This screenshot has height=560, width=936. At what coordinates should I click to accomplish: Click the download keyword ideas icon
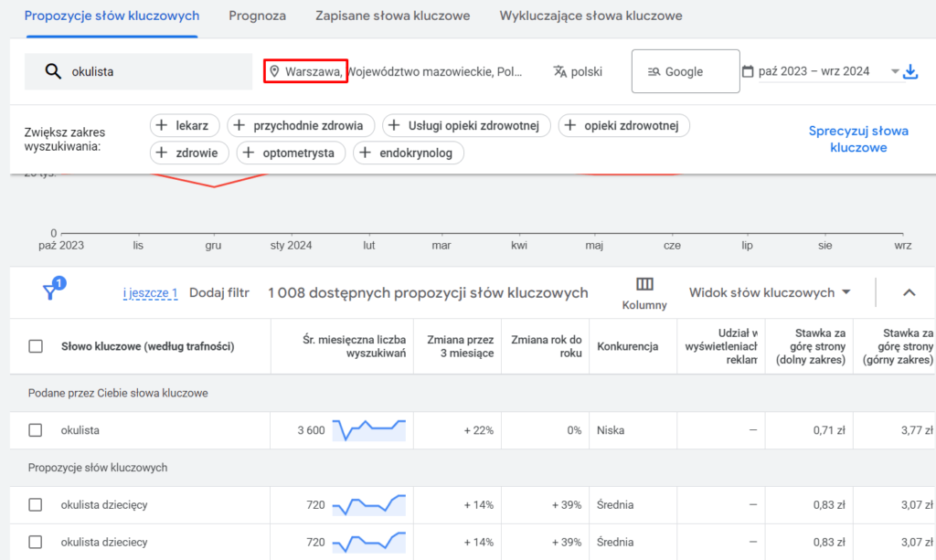pyautogui.click(x=910, y=71)
